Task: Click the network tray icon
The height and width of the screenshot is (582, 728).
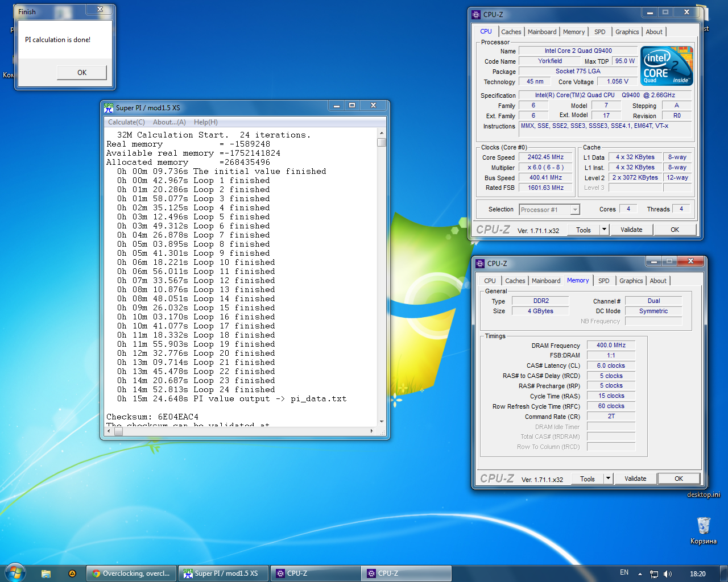Action: tap(654, 574)
